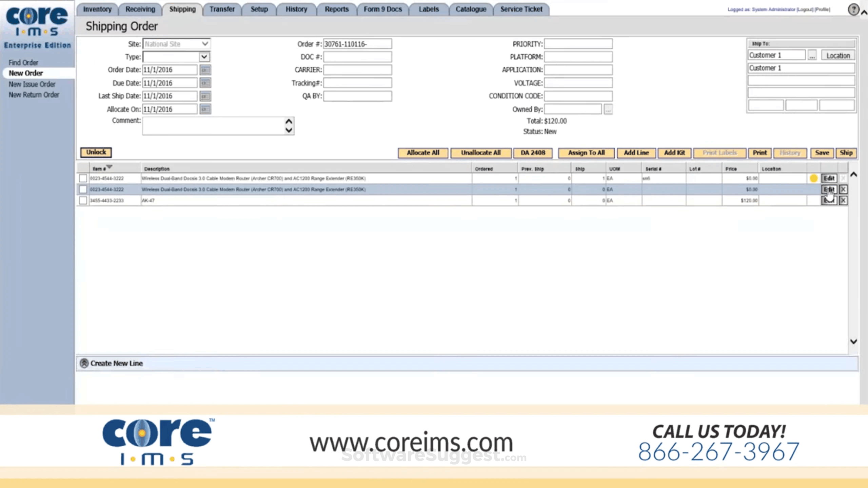The height and width of the screenshot is (488, 868).
Task: Browse Ship To customers via the ... icon
Action: click(812, 55)
